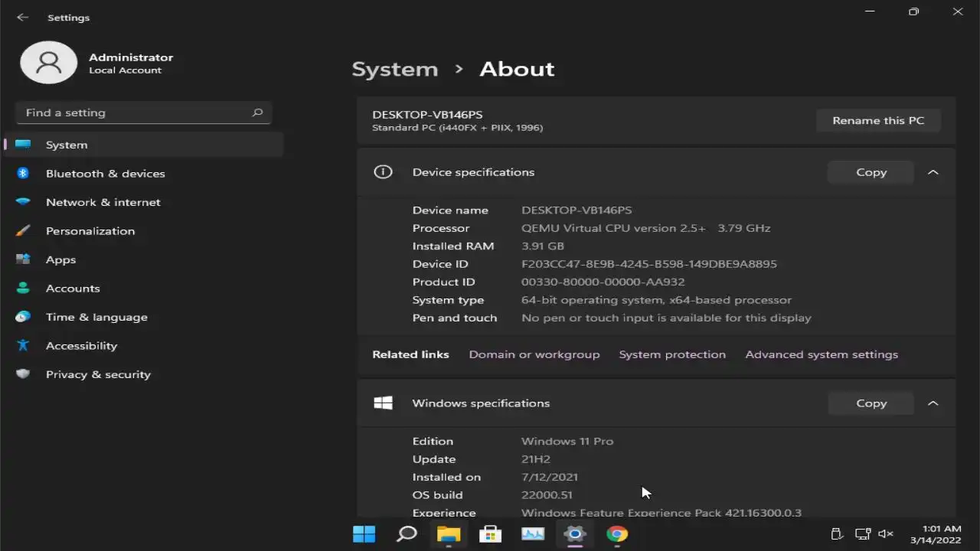Collapse the Windows specifications section
Screen dimensions: 980x551
tap(933, 403)
